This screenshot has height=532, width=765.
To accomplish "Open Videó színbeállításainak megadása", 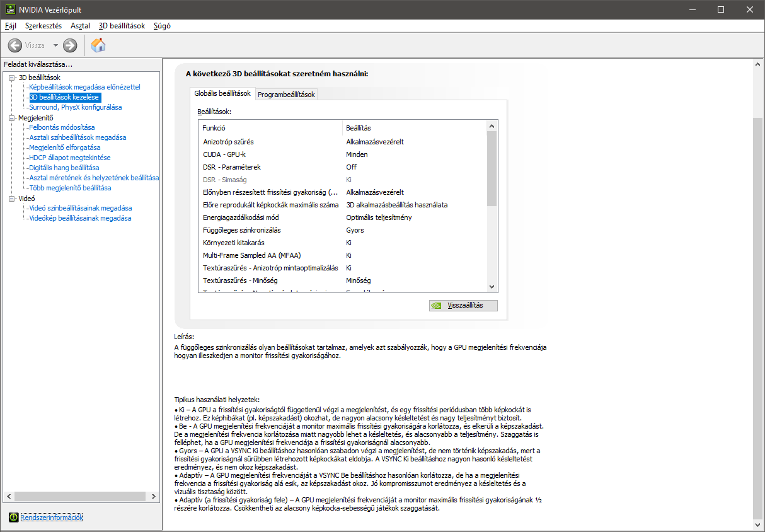I will 81,208.
